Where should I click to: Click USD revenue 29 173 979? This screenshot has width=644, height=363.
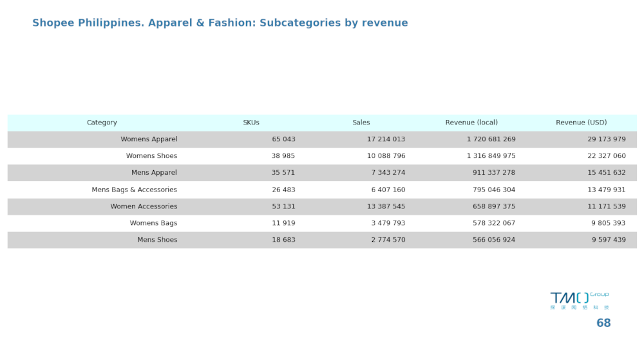(607, 139)
